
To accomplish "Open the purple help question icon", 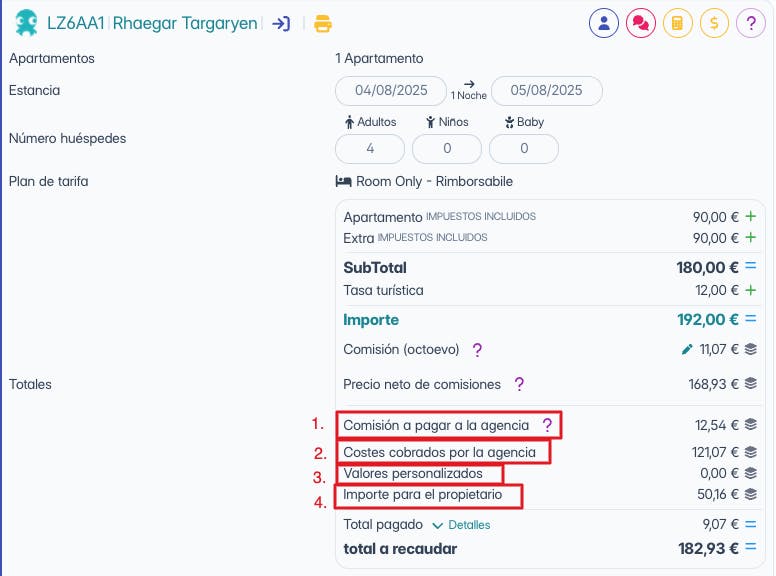I will (750, 23).
